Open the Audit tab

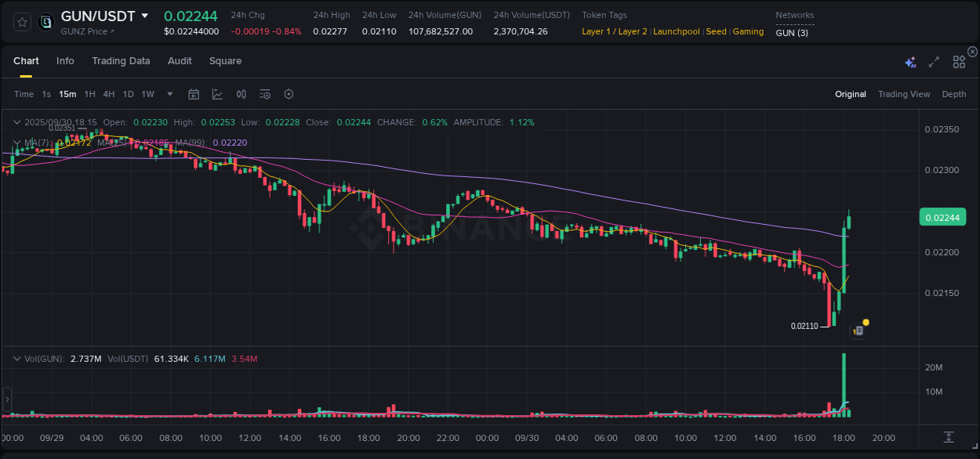(x=180, y=60)
